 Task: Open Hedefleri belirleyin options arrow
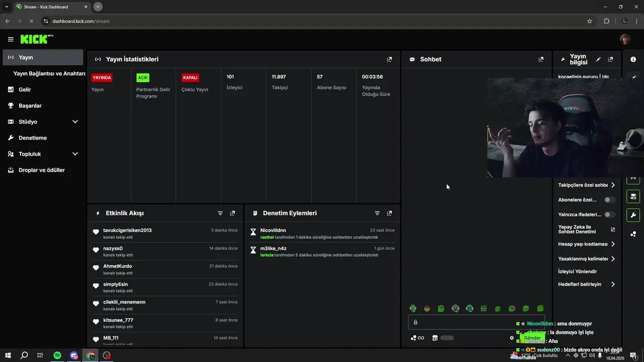(613, 284)
